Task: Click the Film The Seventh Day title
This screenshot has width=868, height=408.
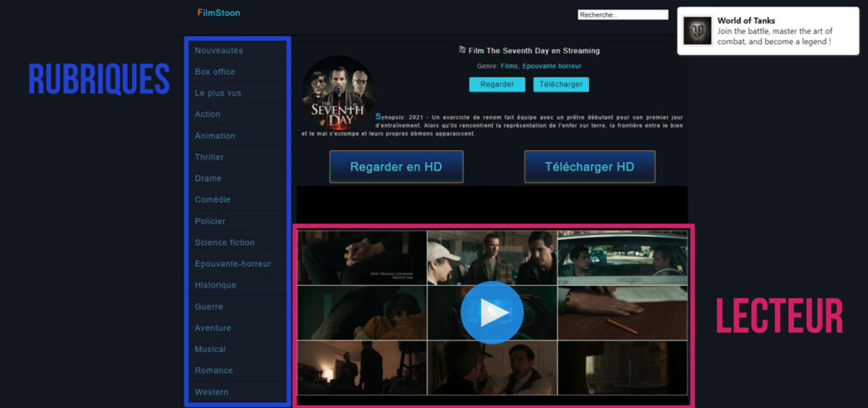Action: pos(534,50)
